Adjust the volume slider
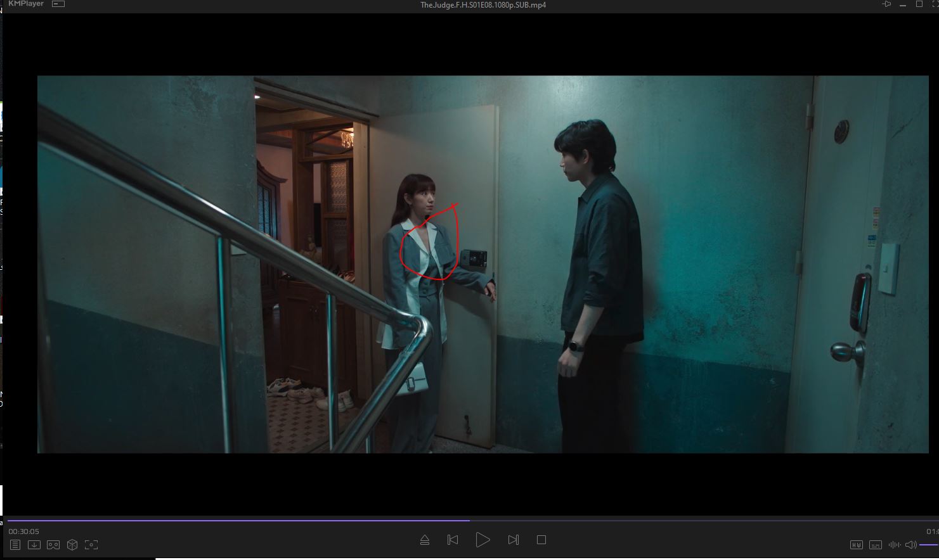 929,545
